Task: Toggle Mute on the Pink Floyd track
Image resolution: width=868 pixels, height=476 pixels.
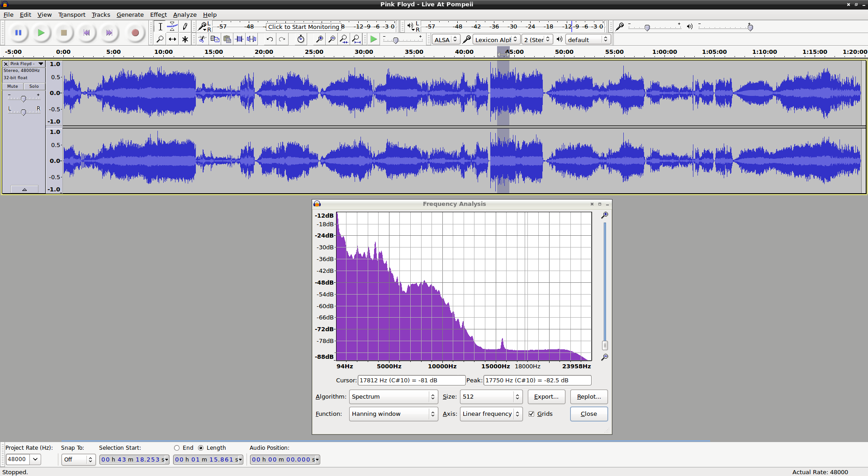Action: click(13, 86)
